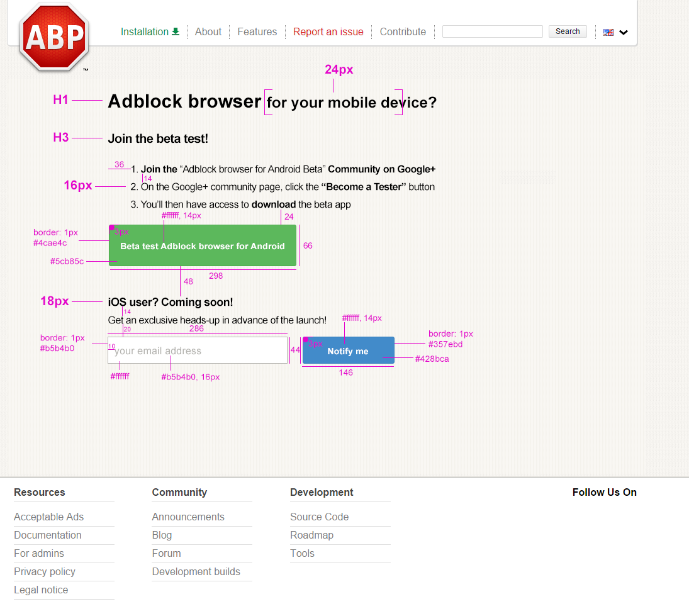Click the language flag icon
This screenshot has width=689, height=616.
(x=608, y=32)
